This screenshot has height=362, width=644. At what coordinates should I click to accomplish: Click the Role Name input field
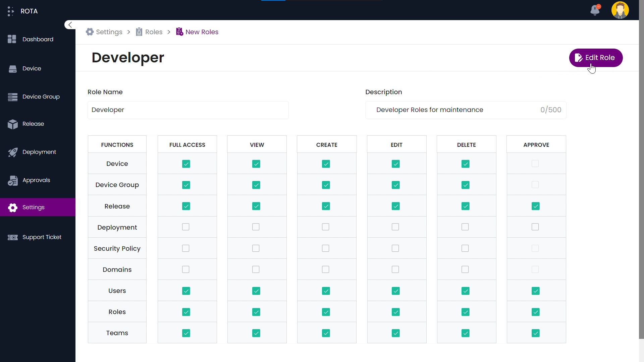188,110
